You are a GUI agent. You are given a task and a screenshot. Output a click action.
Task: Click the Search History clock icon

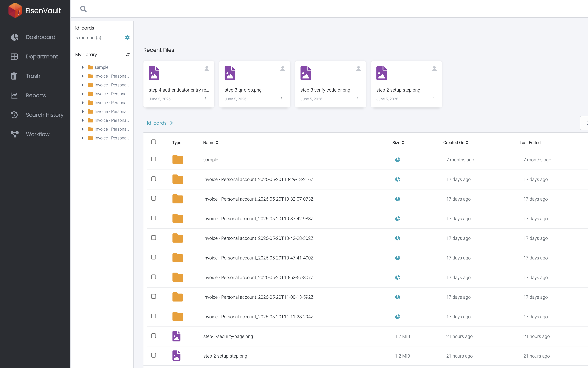pos(14,115)
